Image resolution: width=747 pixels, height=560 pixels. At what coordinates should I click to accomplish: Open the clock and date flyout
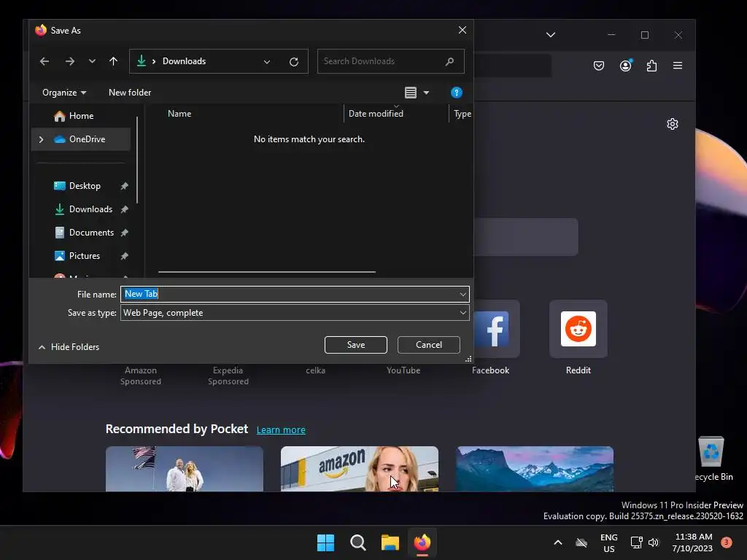tap(693, 542)
